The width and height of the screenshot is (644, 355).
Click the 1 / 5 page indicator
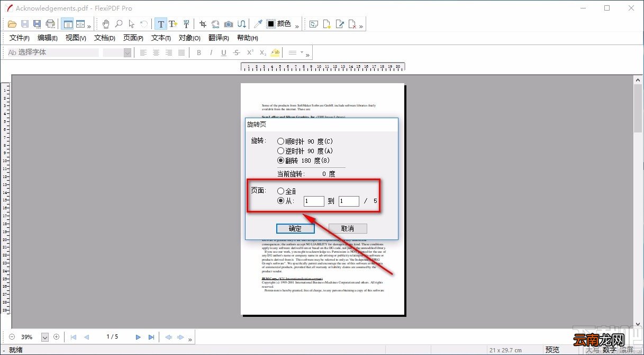[x=112, y=337]
